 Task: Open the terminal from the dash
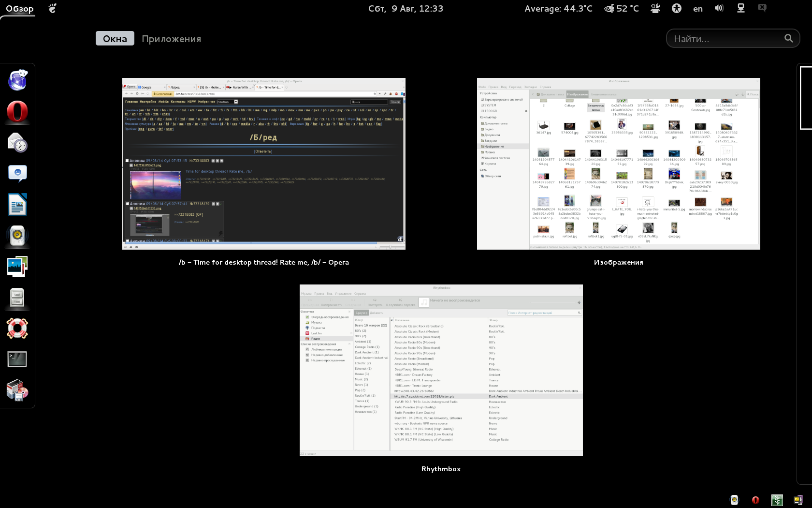17,359
